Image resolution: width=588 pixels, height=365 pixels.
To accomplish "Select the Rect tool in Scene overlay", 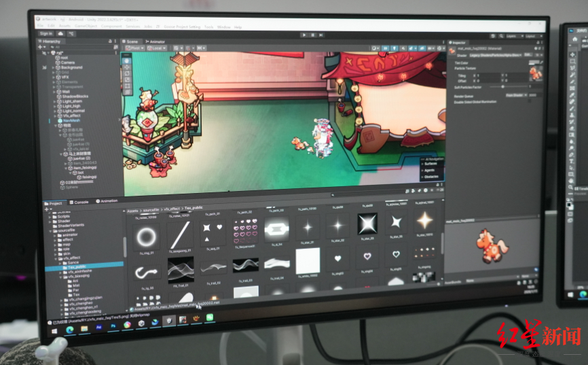I will click(x=128, y=86).
